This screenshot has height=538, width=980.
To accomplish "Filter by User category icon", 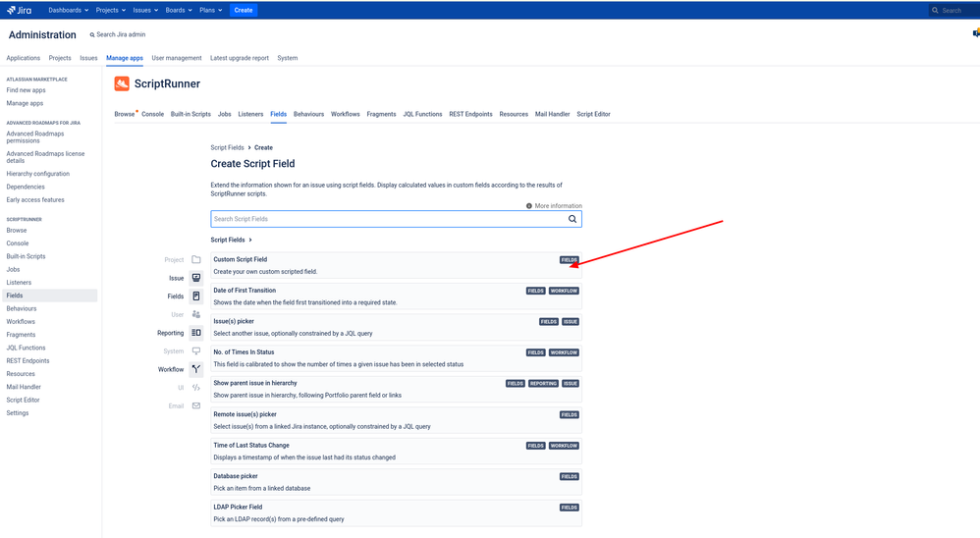I will click(196, 314).
